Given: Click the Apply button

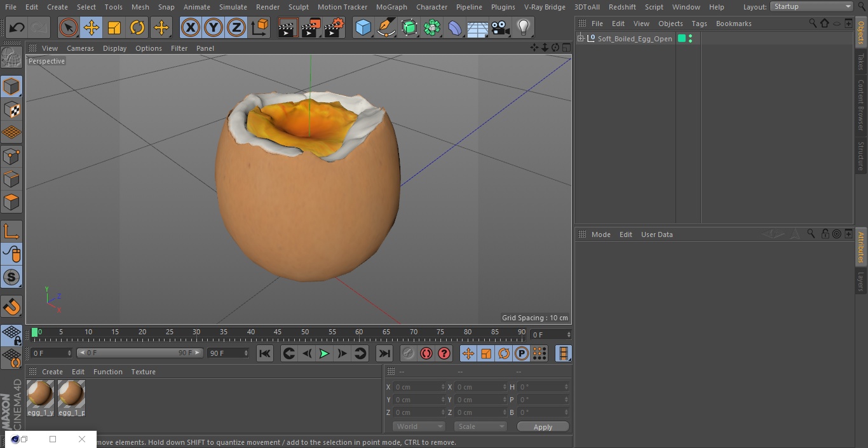Looking at the screenshot, I should click(x=543, y=427).
